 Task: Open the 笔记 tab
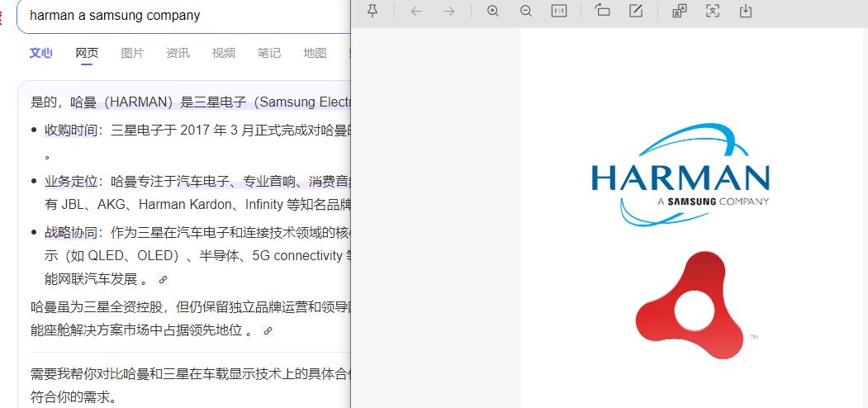(x=269, y=53)
